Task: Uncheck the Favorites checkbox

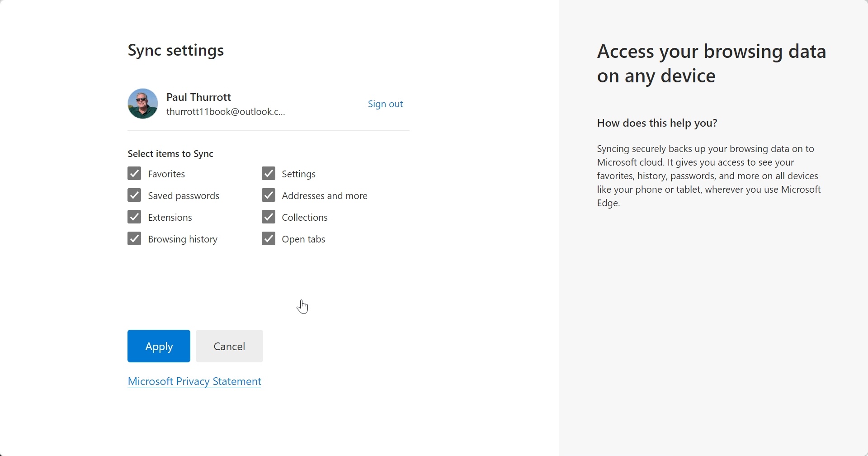Action: (x=134, y=174)
